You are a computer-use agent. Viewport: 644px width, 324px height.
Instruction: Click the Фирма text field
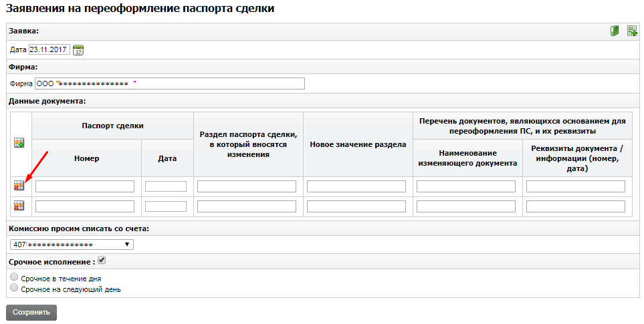(169, 84)
